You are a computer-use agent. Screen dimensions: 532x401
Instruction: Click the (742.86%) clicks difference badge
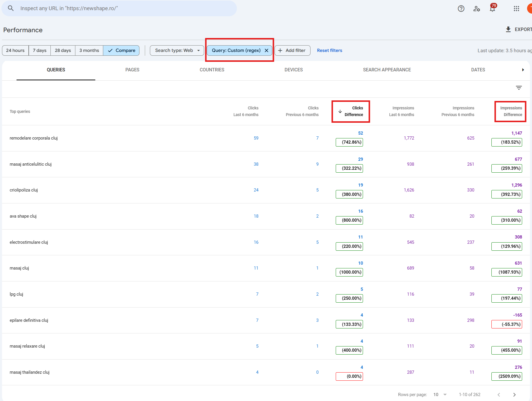coord(349,142)
